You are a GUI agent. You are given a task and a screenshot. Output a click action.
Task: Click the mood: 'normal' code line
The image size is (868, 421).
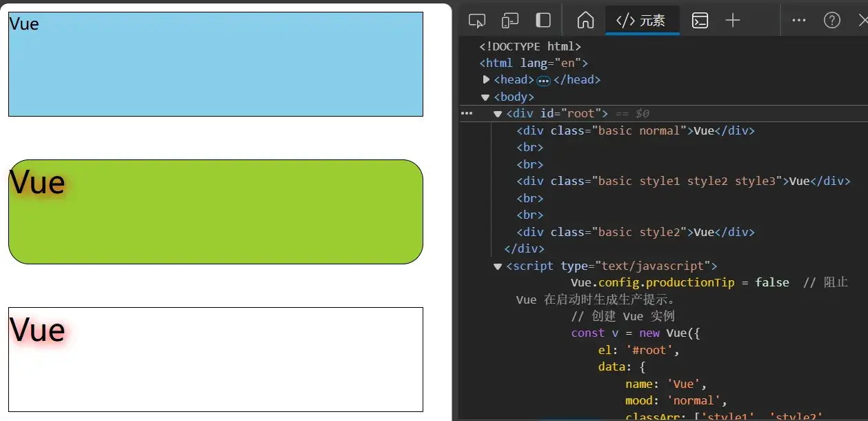click(x=676, y=400)
